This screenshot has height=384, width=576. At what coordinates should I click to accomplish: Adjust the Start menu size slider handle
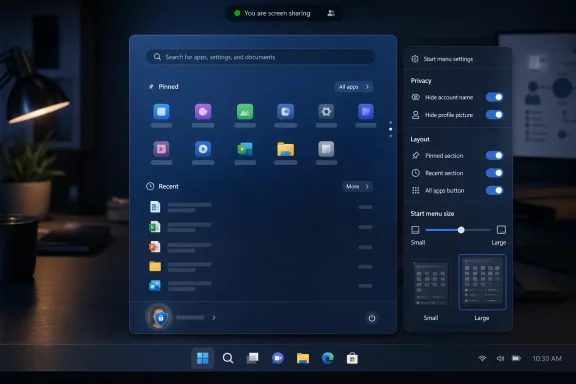(461, 230)
